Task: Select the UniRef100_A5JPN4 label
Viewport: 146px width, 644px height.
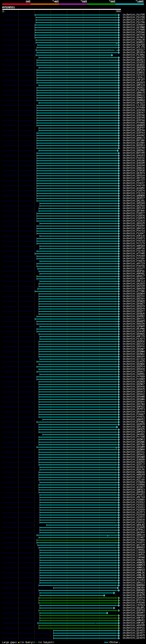Action: 133,329
